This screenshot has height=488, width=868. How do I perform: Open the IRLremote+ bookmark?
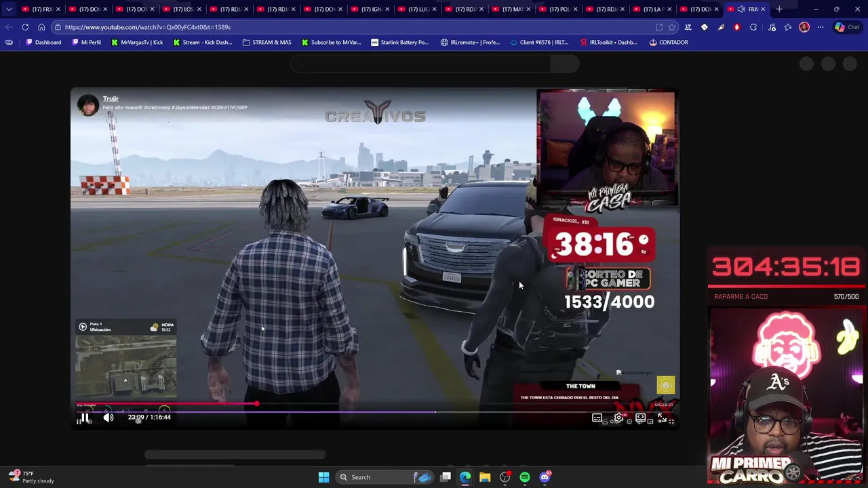470,42
